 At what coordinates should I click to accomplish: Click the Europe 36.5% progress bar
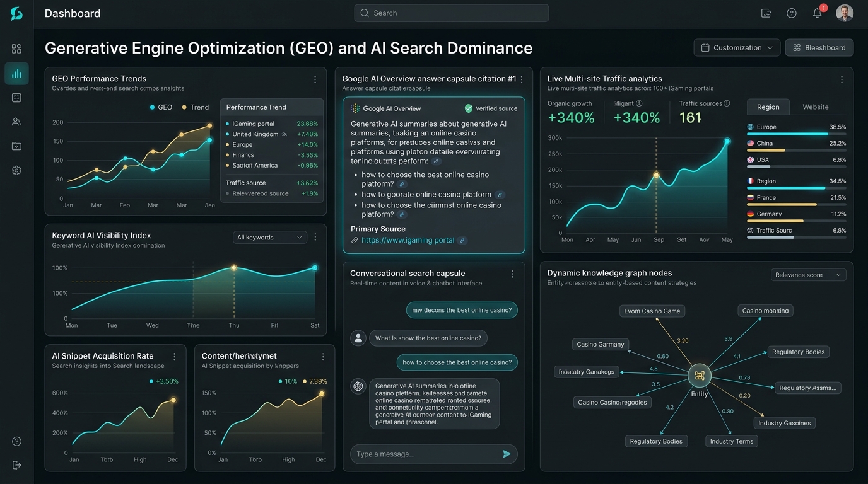pyautogui.click(x=797, y=134)
